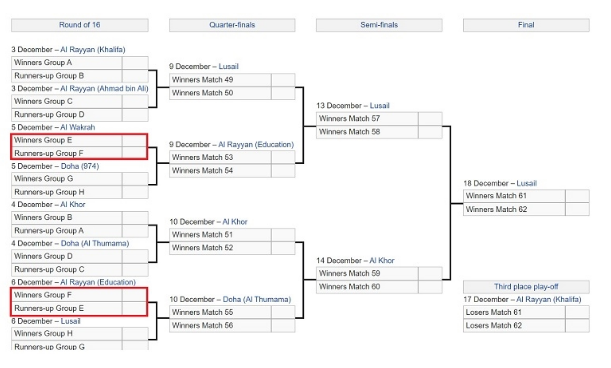
Task: Click Al Khor link for 14 December semi-final
Action: [382, 260]
